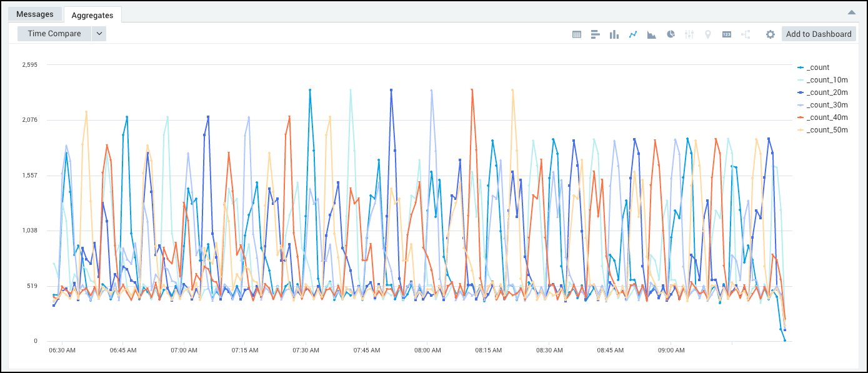Image resolution: width=868 pixels, height=373 pixels.
Task: Open chart settings gear
Action: (x=771, y=34)
